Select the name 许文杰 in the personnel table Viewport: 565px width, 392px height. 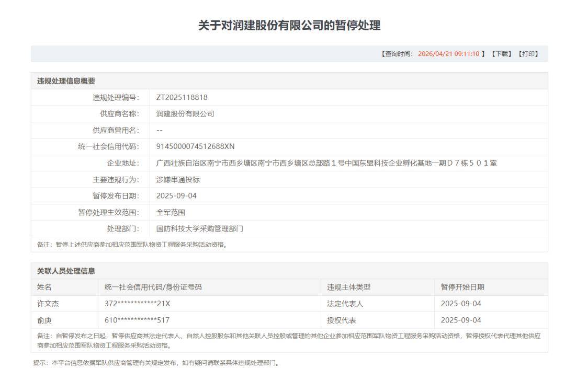click(48, 304)
